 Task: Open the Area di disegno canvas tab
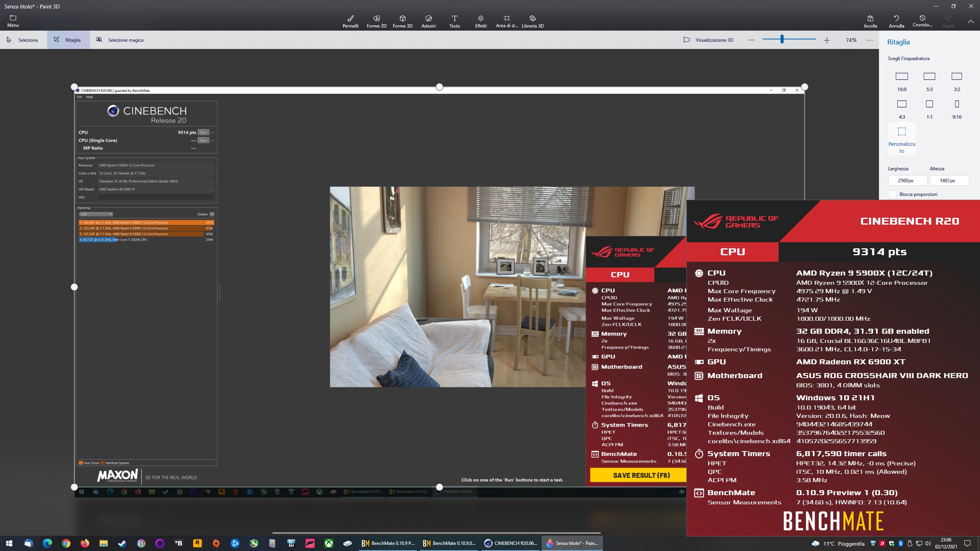(x=506, y=21)
